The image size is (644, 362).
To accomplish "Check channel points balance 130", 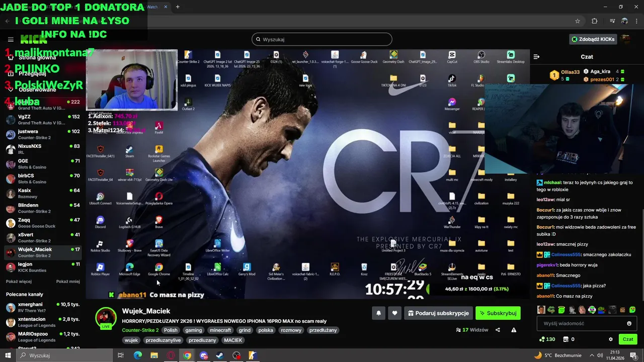I will click(547, 339).
